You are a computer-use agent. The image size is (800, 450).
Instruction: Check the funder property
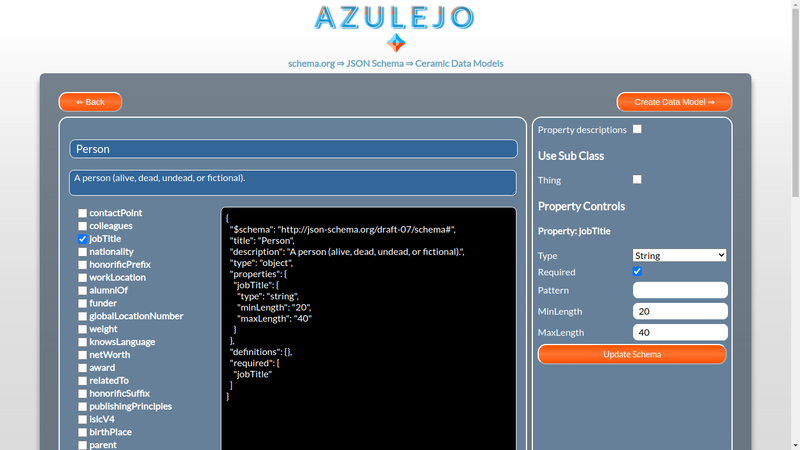(x=82, y=303)
